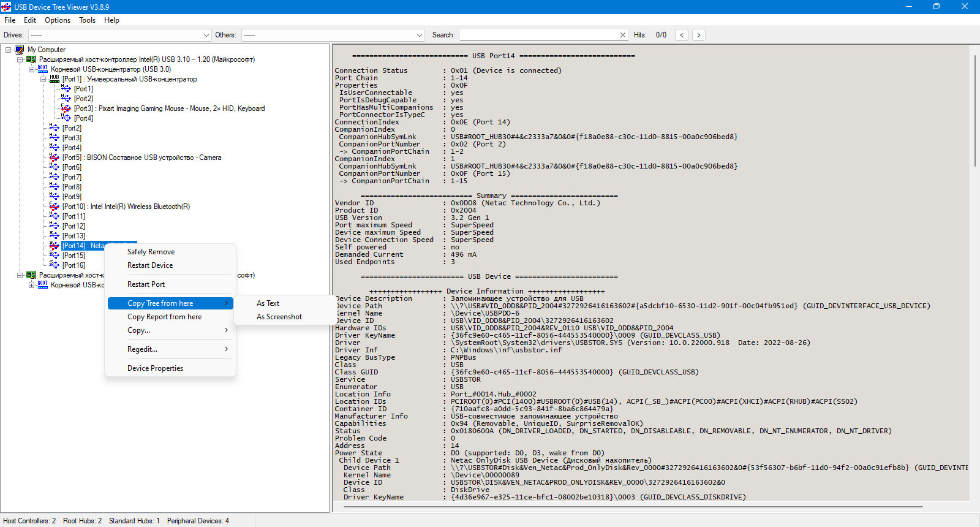Click the Intel USB 3.10 host controller icon
Image resolution: width=980 pixels, height=527 pixels.
(x=31, y=59)
